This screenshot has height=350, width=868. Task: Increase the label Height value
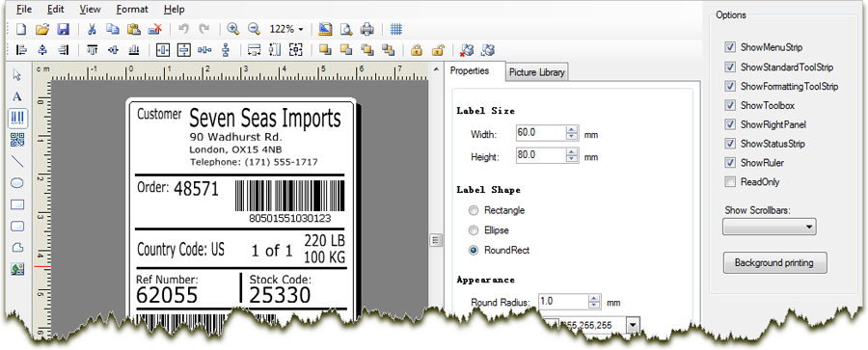tap(572, 151)
